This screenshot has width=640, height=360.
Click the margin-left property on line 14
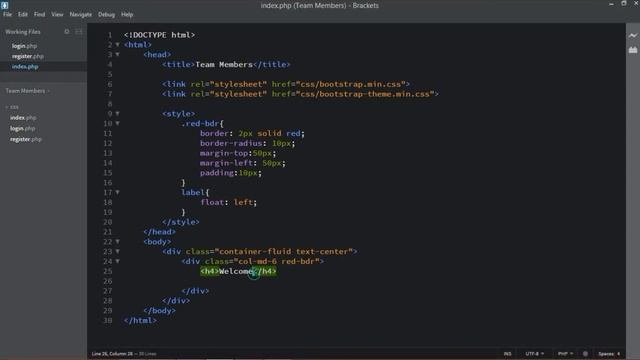227,163
